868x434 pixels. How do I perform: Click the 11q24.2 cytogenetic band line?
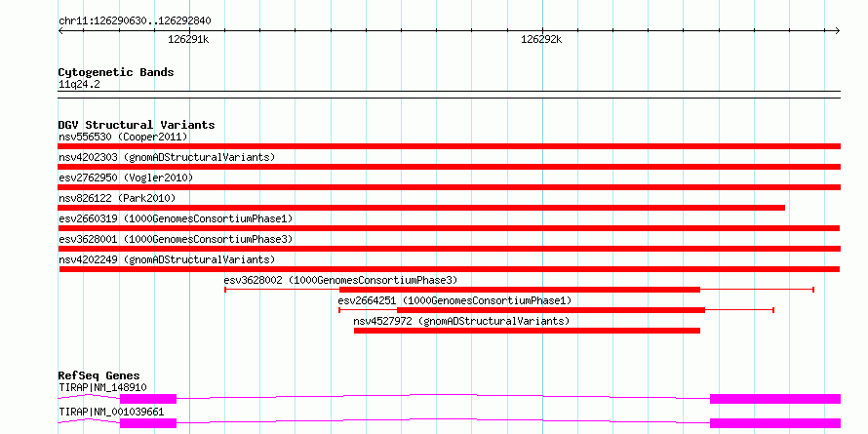(x=449, y=95)
